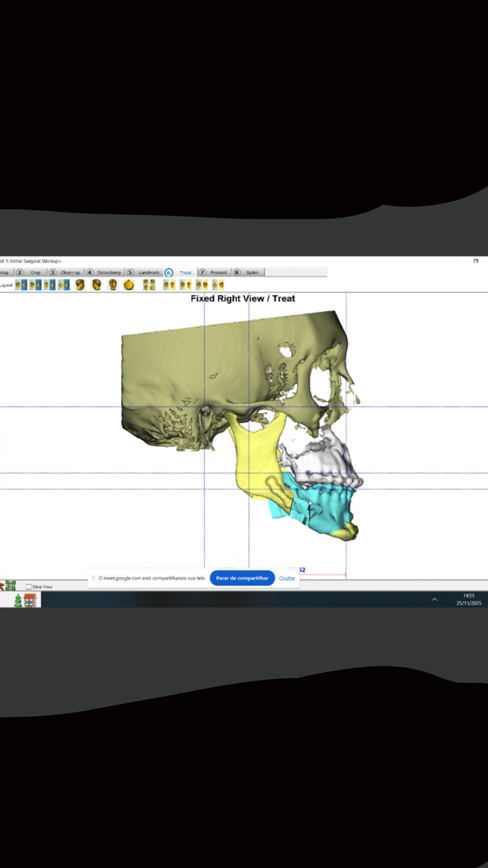Enable the Slice View checkbox
488x868 pixels.
point(29,587)
